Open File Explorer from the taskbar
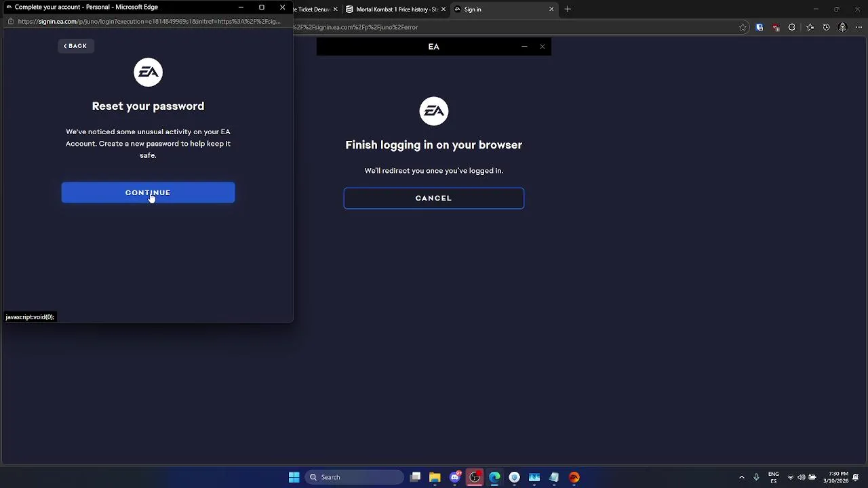 tap(435, 477)
